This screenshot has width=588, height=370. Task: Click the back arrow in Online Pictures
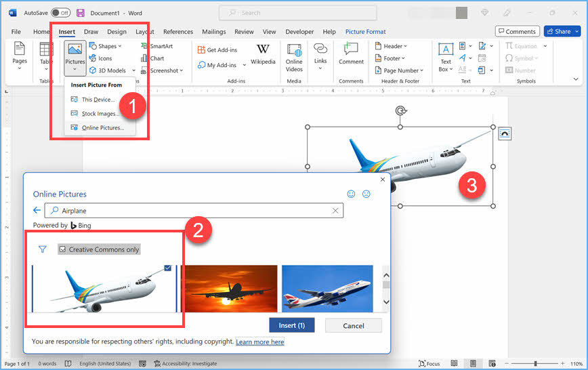click(37, 211)
